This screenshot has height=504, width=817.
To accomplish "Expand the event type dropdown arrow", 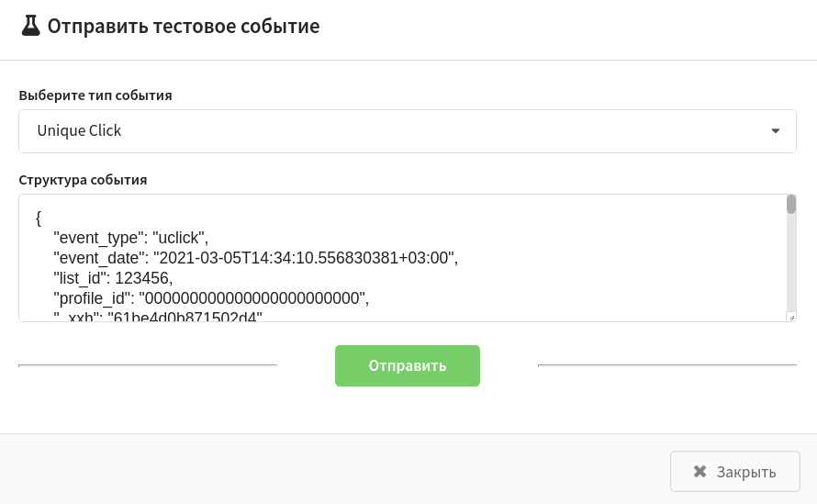I will point(776,131).
